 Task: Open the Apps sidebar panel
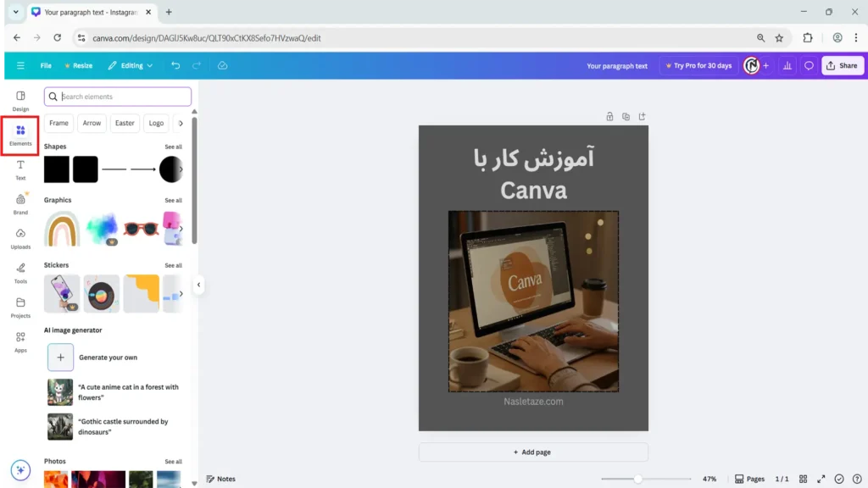click(20, 342)
